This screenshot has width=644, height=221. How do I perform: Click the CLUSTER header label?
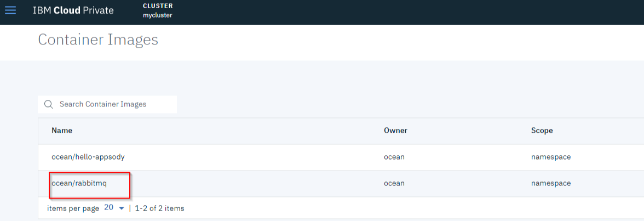[x=158, y=6]
